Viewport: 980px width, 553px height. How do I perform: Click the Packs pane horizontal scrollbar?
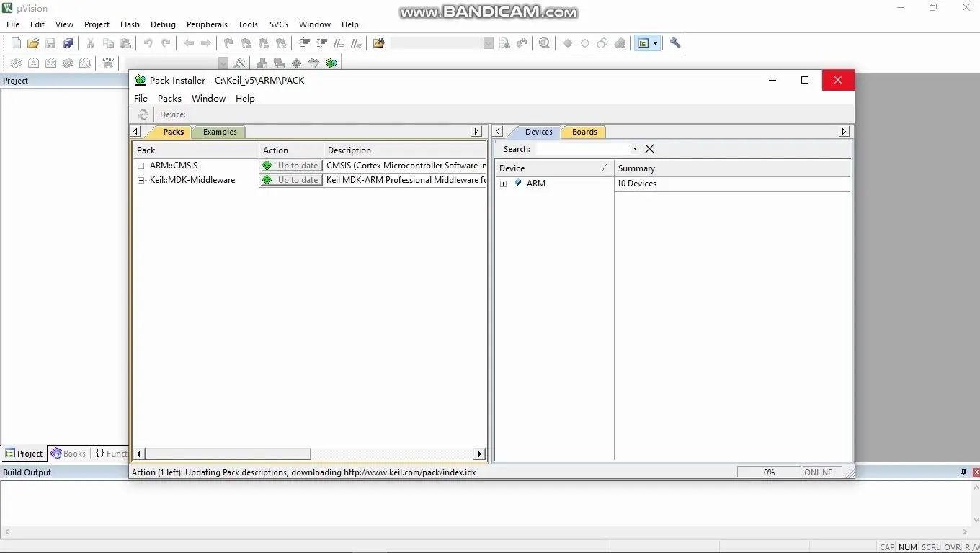310,454
